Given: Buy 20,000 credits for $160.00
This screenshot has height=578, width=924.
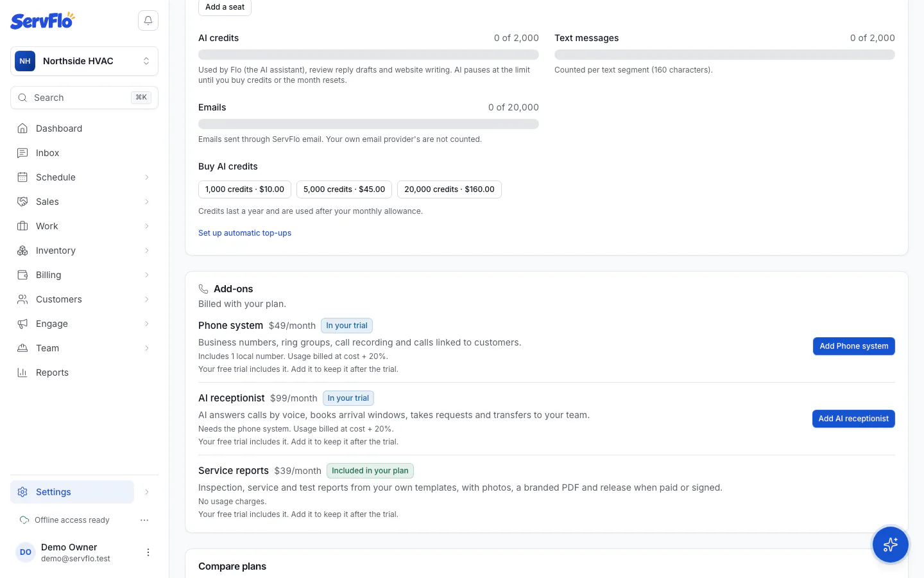Looking at the screenshot, I should point(449,189).
